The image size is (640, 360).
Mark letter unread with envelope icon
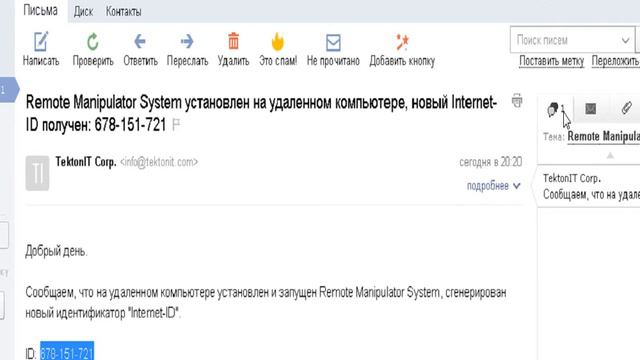click(333, 42)
